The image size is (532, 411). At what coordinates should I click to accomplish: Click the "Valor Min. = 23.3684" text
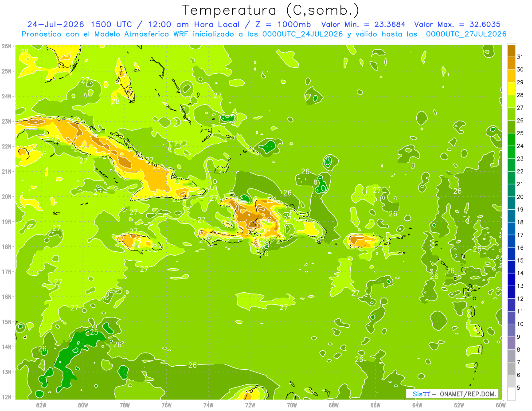coord(364,24)
